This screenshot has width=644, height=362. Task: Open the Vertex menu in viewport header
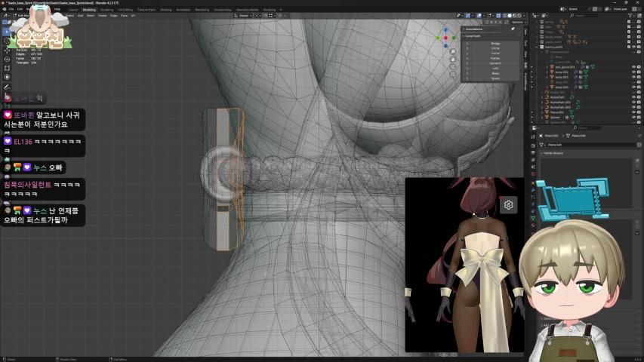click(102, 16)
